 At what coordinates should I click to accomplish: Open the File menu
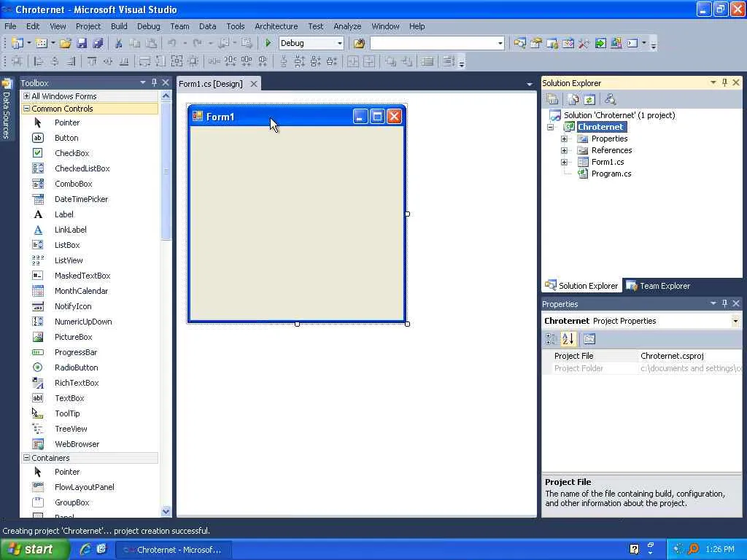10,26
